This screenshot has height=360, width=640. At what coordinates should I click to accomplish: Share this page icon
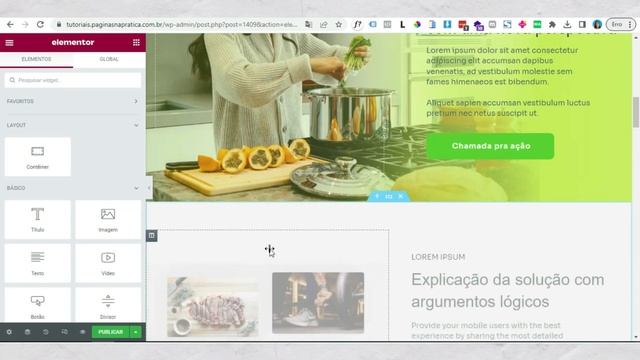coord(324,24)
